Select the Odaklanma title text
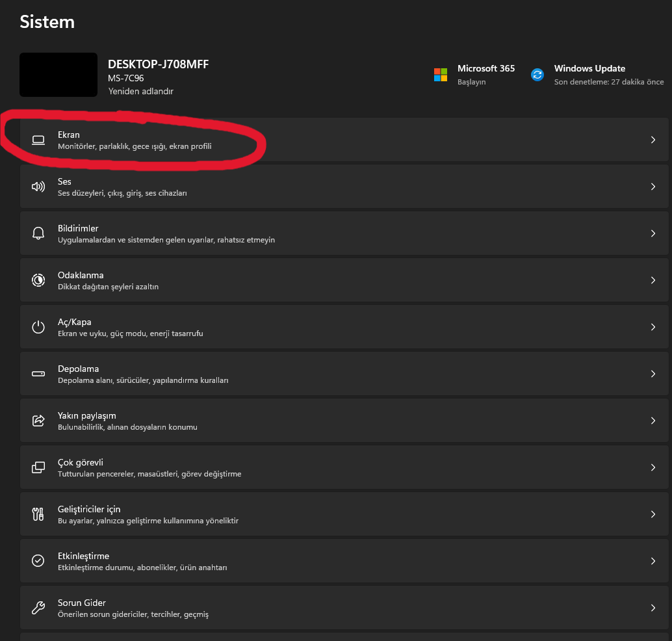This screenshot has width=672, height=641. pyautogui.click(x=81, y=275)
